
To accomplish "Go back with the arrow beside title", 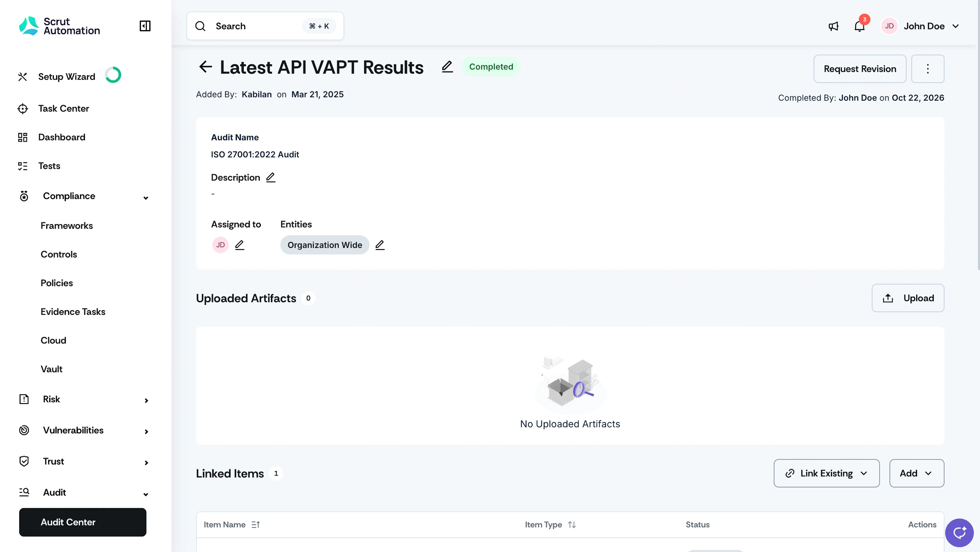I will pyautogui.click(x=205, y=67).
